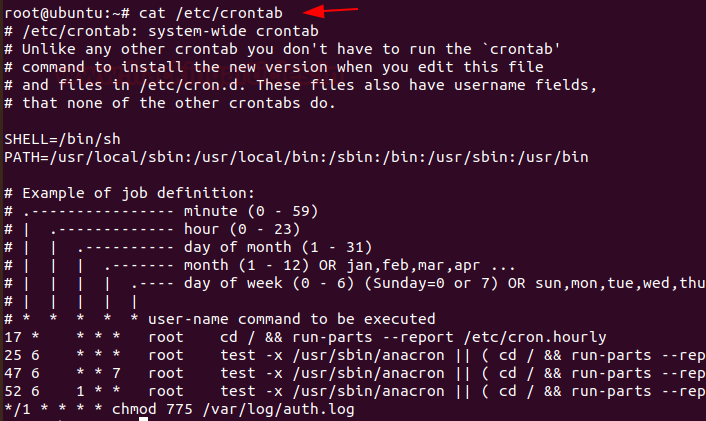
Task: Click the 'cat /etc/crontab' command text
Action: [x=211, y=13]
